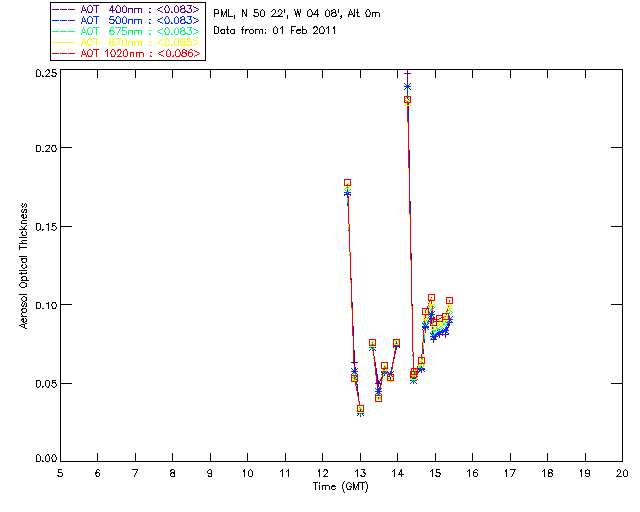Image resolution: width=640 pixels, height=512 pixels.
Task: Select the blue 500nm marker near 0.24
Action: click(407, 87)
